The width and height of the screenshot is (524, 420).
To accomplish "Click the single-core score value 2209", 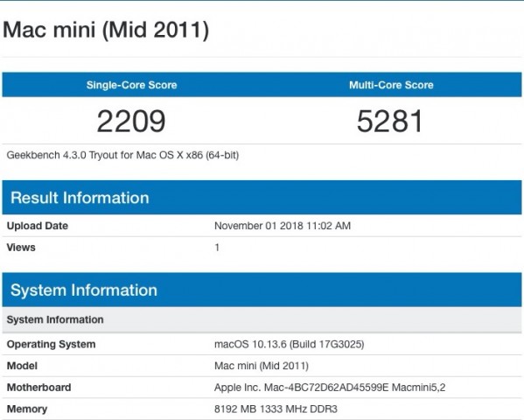I will [x=131, y=121].
